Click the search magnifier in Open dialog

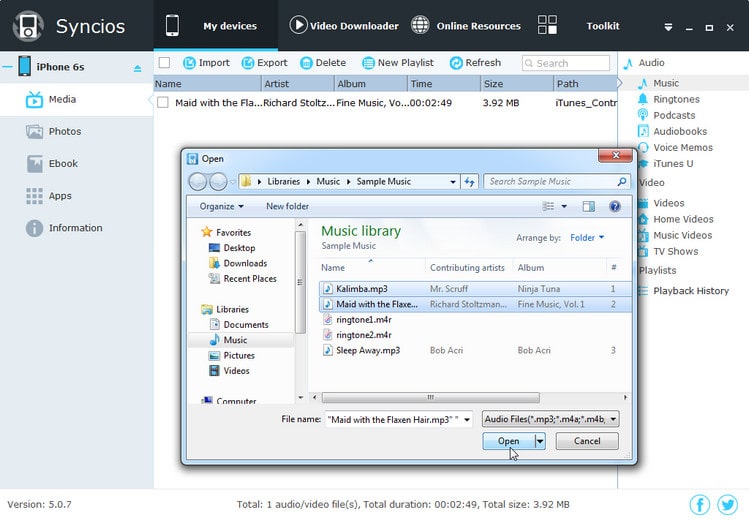(x=621, y=181)
